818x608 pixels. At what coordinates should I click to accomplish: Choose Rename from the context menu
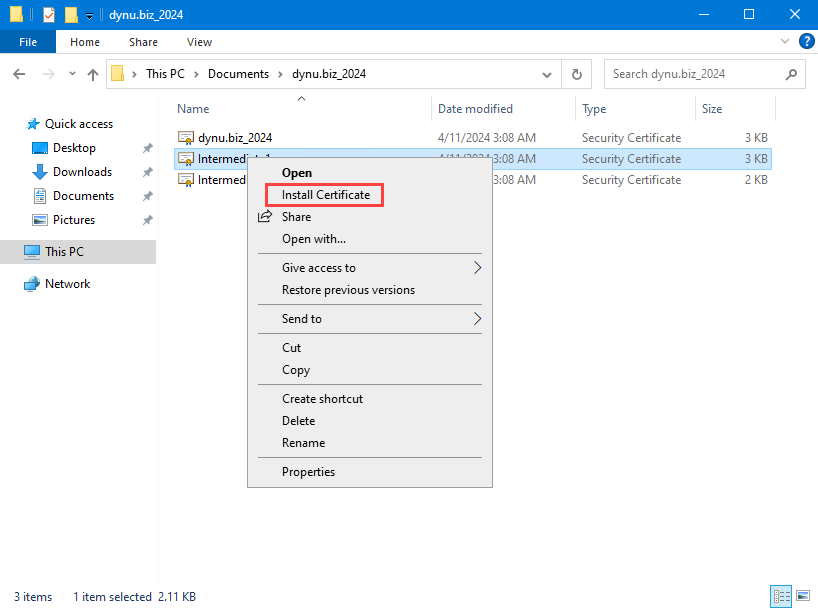(x=303, y=443)
